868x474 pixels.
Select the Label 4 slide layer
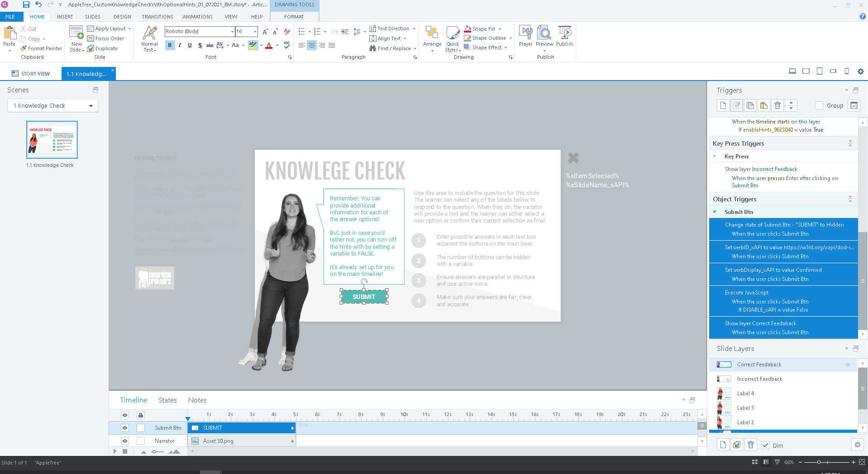pos(745,393)
